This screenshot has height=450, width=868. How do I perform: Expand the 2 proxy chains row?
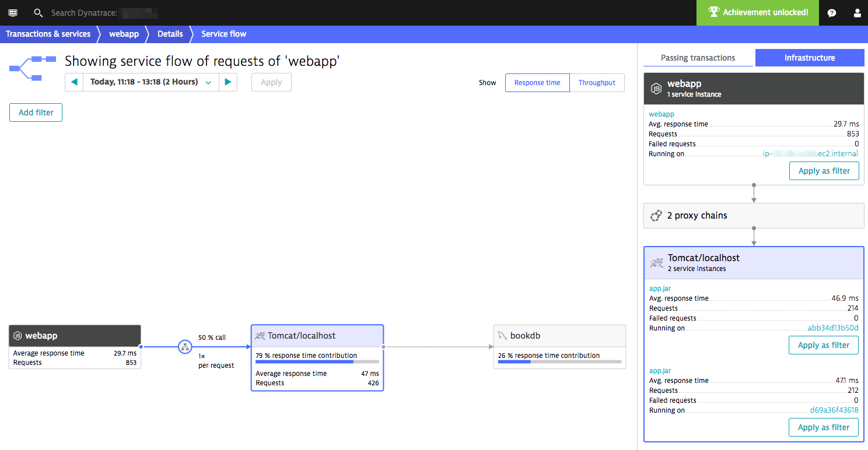click(754, 216)
